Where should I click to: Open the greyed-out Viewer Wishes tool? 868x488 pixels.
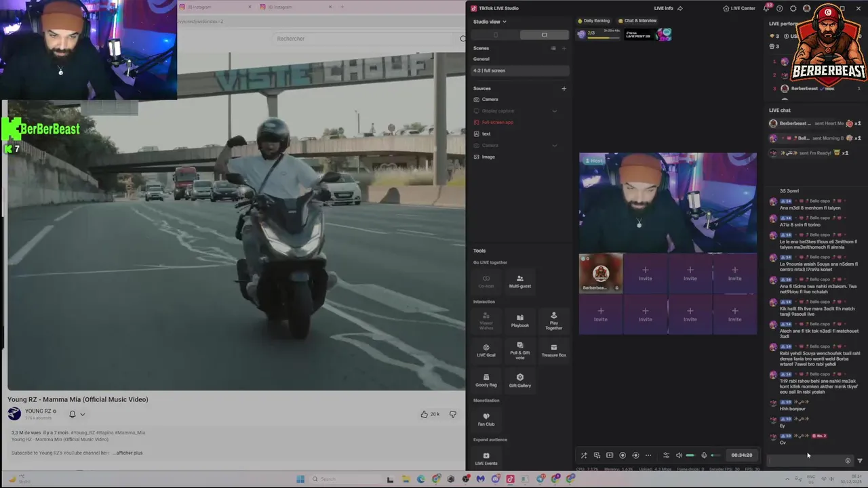[x=486, y=321]
